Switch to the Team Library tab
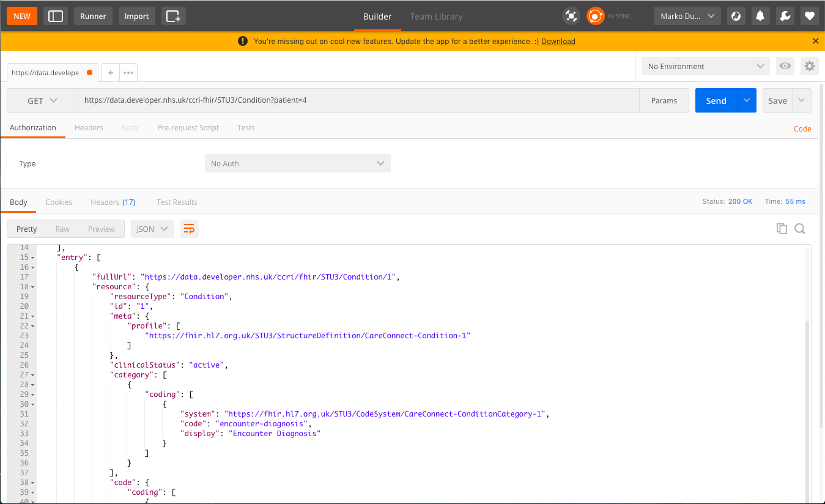Image resolution: width=825 pixels, height=504 pixels. 436,17
